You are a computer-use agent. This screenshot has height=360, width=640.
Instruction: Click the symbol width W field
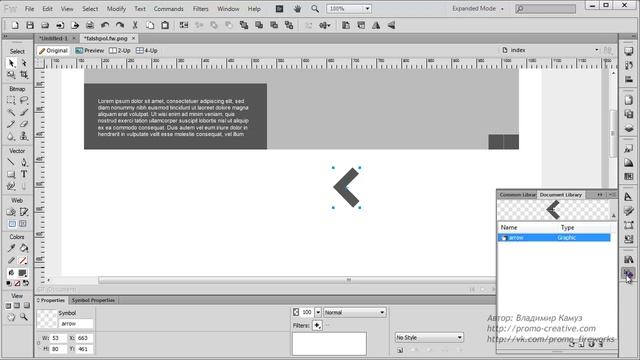point(58,338)
